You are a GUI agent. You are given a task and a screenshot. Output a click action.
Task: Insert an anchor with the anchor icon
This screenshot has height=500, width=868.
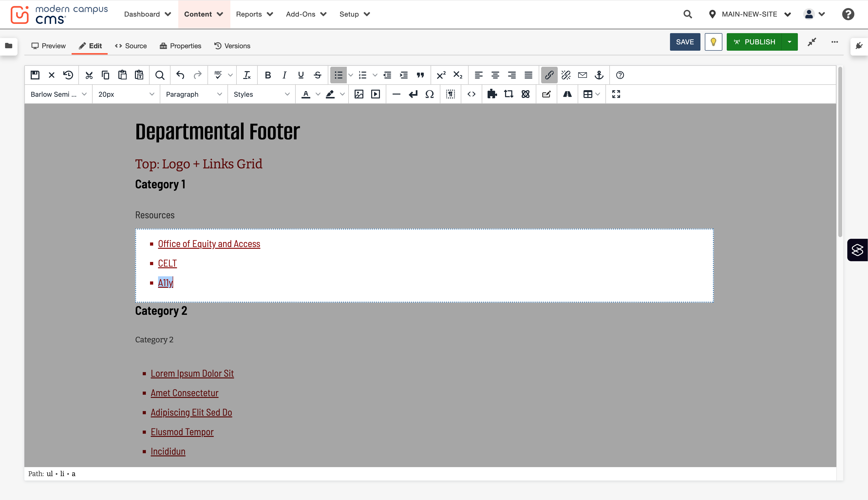[599, 75]
